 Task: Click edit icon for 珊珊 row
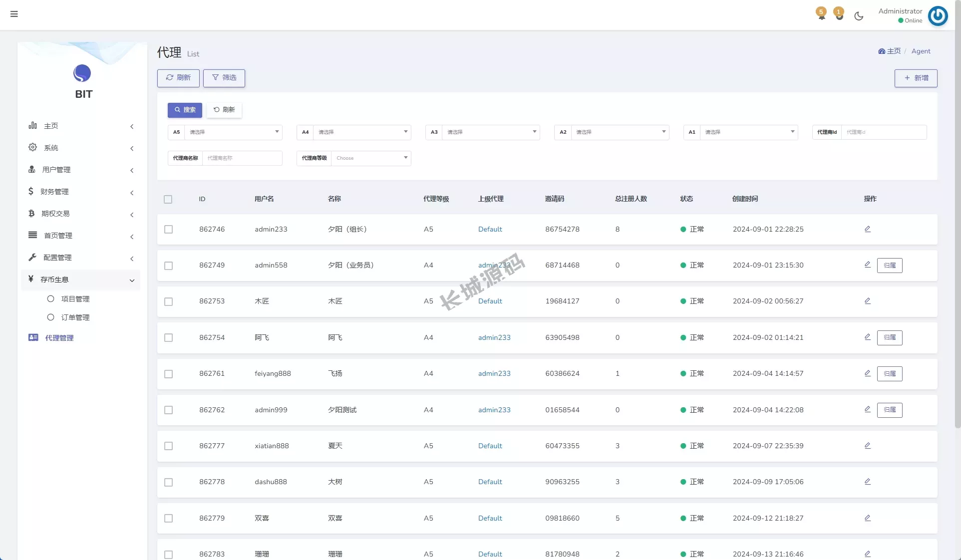coord(868,554)
